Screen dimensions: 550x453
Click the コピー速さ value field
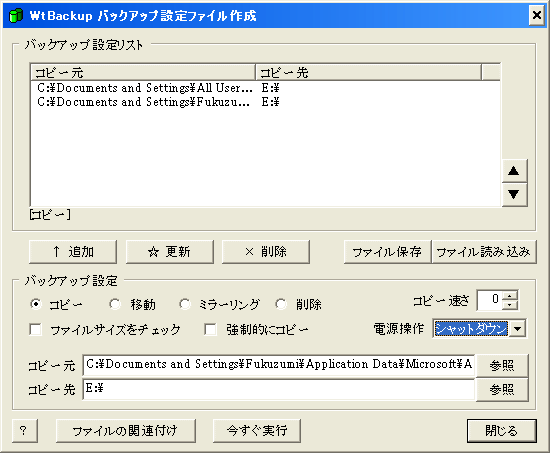coord(490,300)
